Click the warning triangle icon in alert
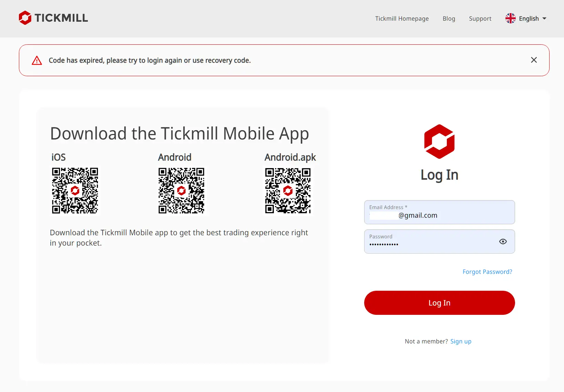 (37, 61)
